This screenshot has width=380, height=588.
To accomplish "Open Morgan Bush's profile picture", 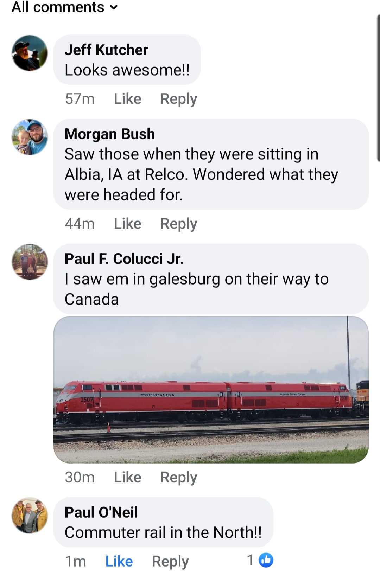I will pyautogui.click(x=30, y=137).
